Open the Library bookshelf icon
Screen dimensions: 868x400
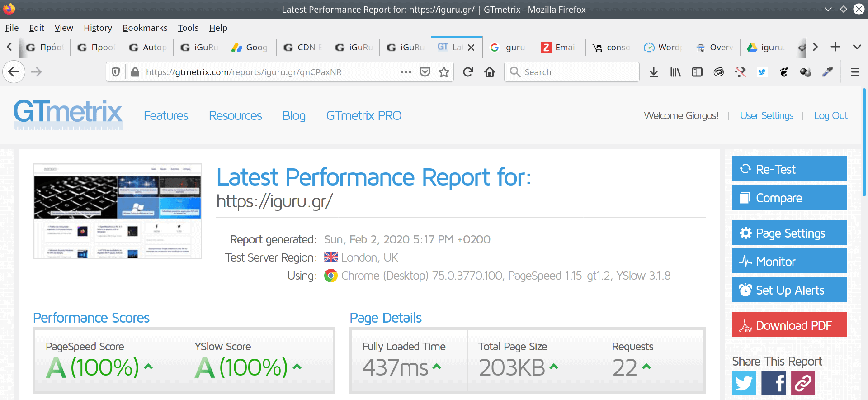[x=675, y=72]
